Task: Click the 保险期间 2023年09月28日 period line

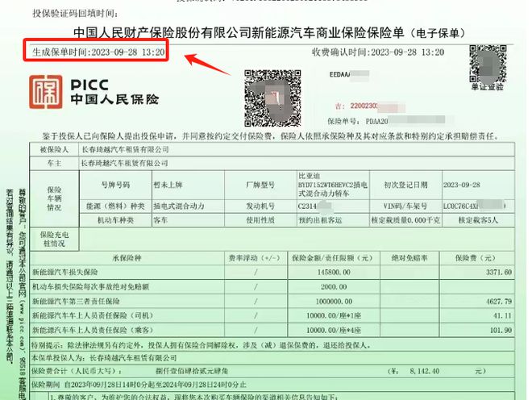Action: click(139, 385)
